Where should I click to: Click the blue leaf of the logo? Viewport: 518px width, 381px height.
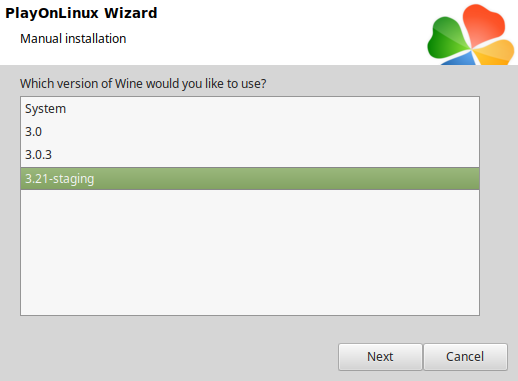[x=460, y=59]
